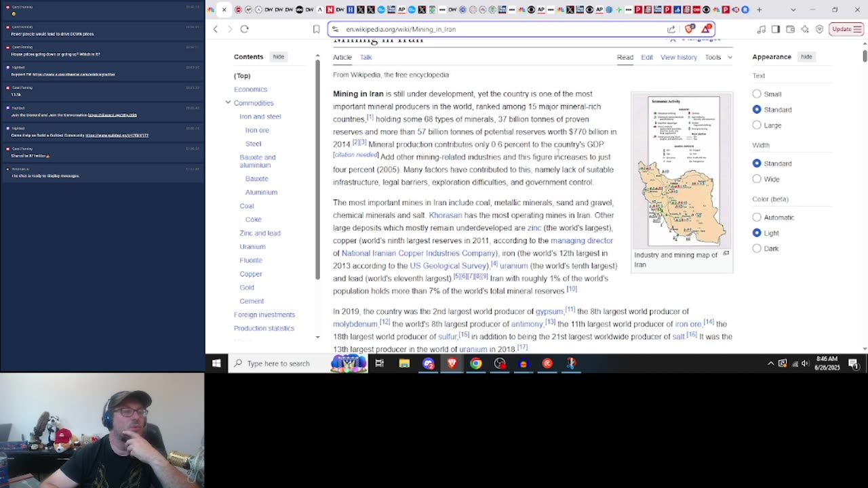Enlarge the Iran mining map image

[x=726, y=253]
